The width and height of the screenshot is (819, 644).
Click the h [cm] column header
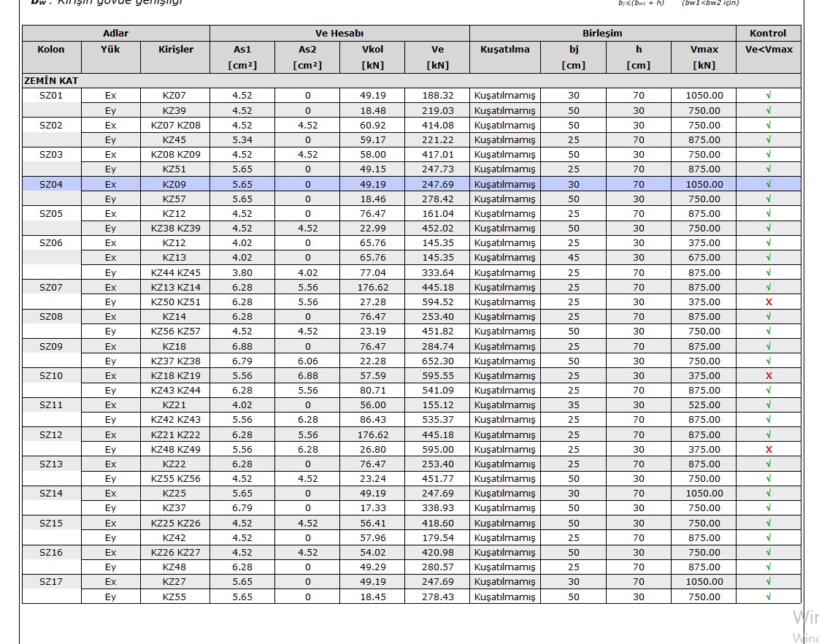point(638,57)
